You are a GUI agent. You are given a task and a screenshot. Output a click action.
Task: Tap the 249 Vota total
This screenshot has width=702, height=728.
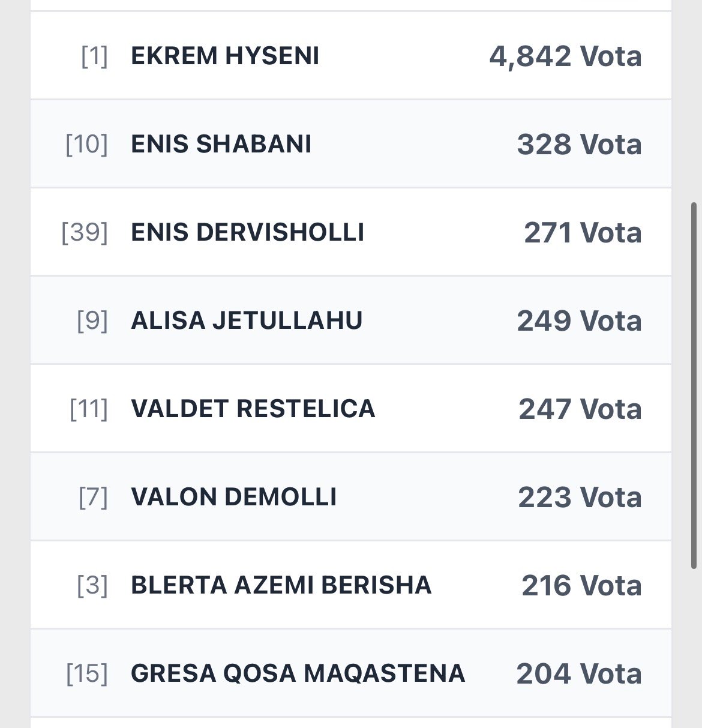tap(579, 320)
